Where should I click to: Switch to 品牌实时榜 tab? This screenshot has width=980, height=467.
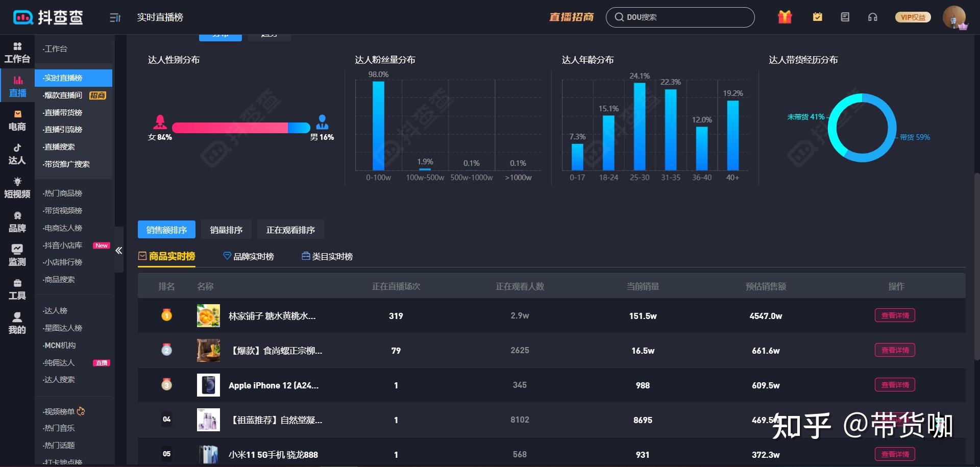(249, 256)
